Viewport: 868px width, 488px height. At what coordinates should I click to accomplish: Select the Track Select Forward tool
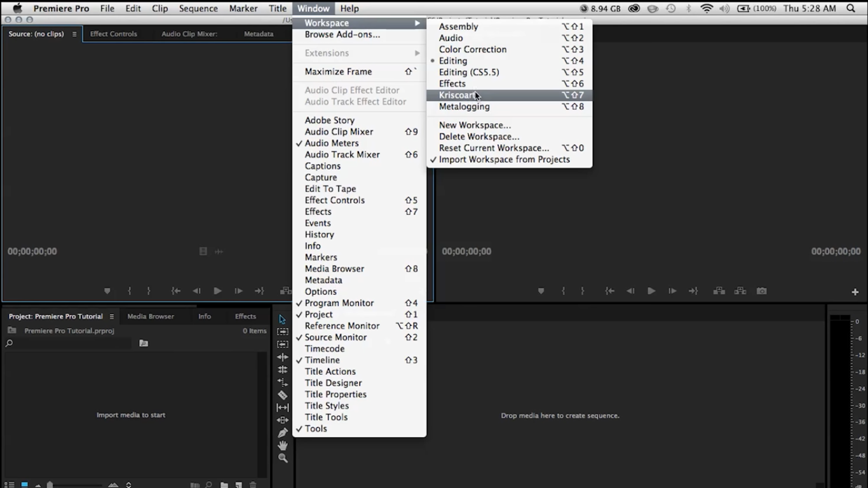[x=283, y=332]
